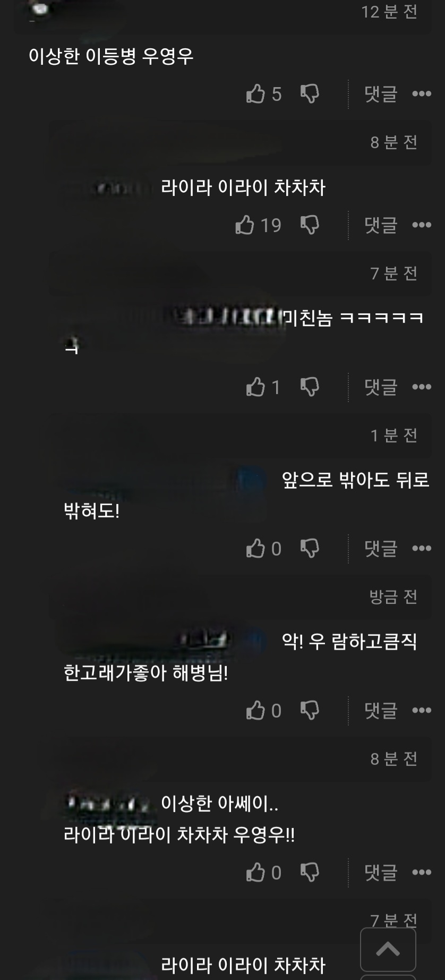Screen dimensions: 445x980
Task: Open more options for '미친놈 ㅋㅋㅋㅋㅋ' comment
Action: click(x=422, y=387)
